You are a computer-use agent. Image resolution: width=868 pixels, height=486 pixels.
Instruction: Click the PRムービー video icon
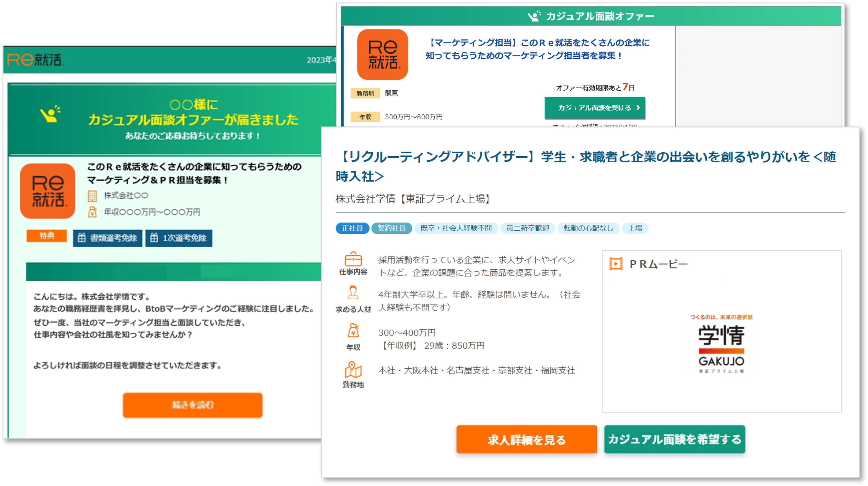click(616, 264)
